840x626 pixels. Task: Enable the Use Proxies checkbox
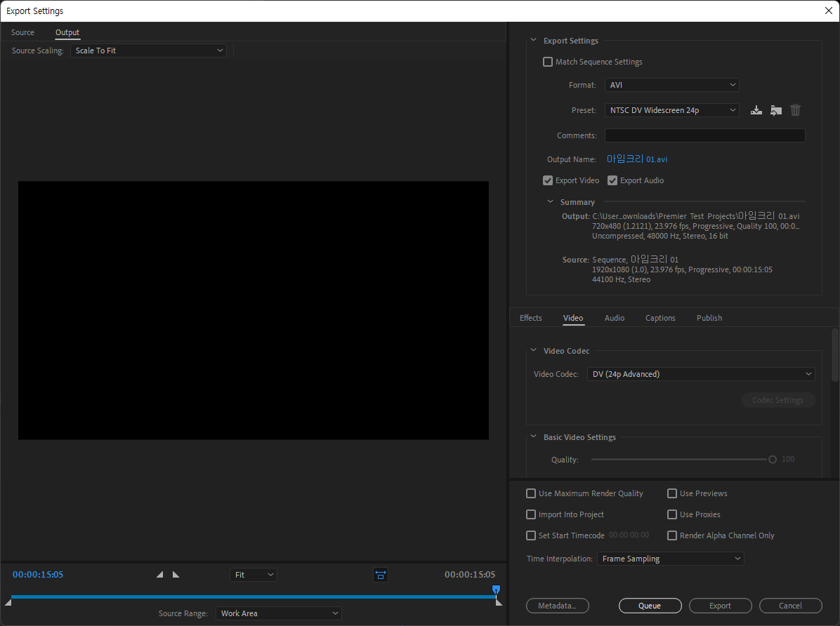[x=671, y=514]
